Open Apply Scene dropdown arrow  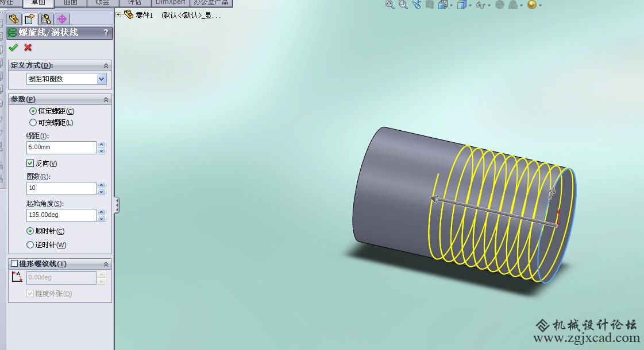coord(521,5)
